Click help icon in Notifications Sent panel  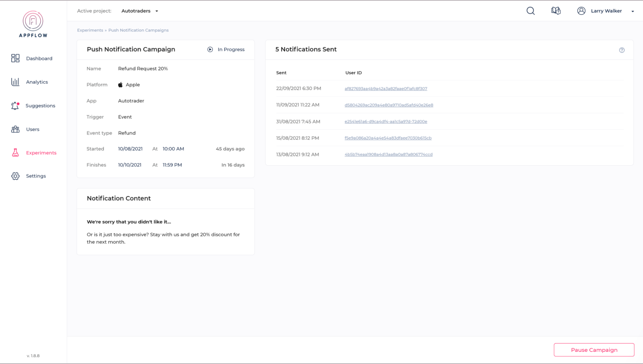[622, 50]
